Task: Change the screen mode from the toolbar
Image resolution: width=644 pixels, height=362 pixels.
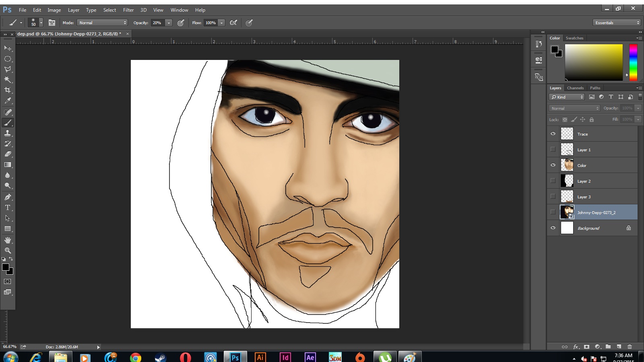Action: click(x=8, y=292)
